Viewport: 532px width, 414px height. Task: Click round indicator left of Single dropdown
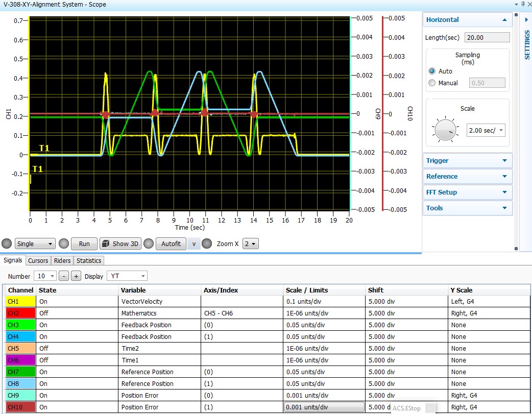pyautogui.click(x=7, y=243)
